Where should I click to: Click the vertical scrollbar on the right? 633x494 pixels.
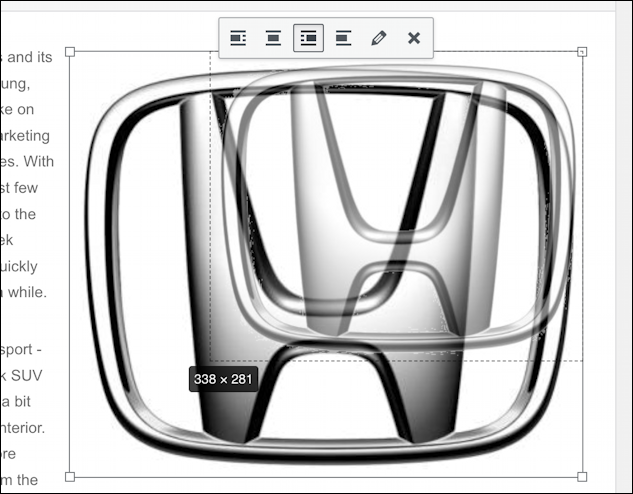(624, 247)
